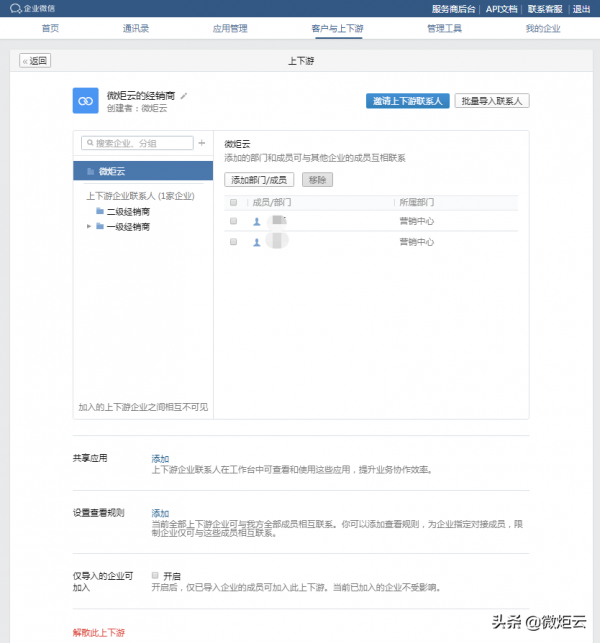Click the blurred name of the second member
Image resolution: width=600 pixels, height=643 pixels.
(x=277, y=241)
